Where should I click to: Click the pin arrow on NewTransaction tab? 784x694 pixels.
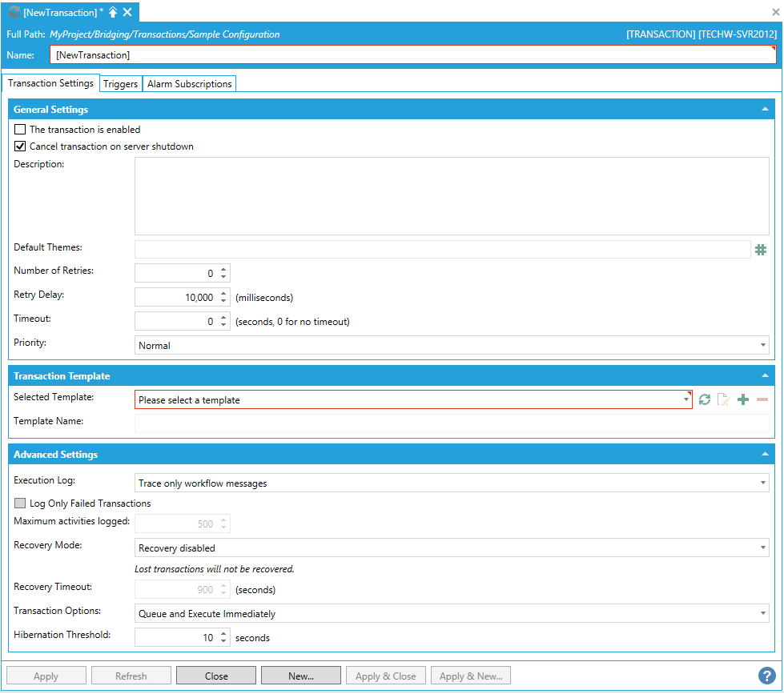pyautogui.click(x=113, y=12)
